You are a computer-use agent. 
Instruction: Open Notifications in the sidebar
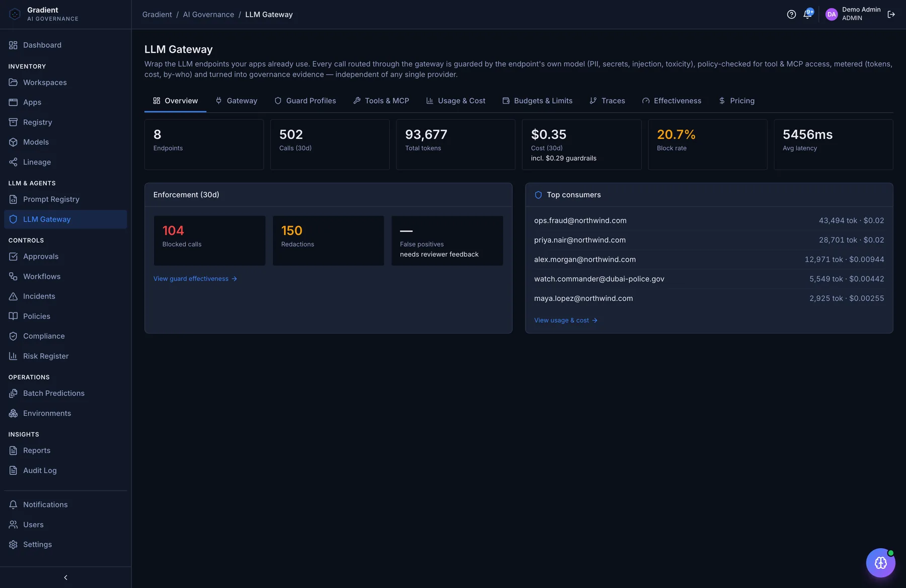point(65,505)
